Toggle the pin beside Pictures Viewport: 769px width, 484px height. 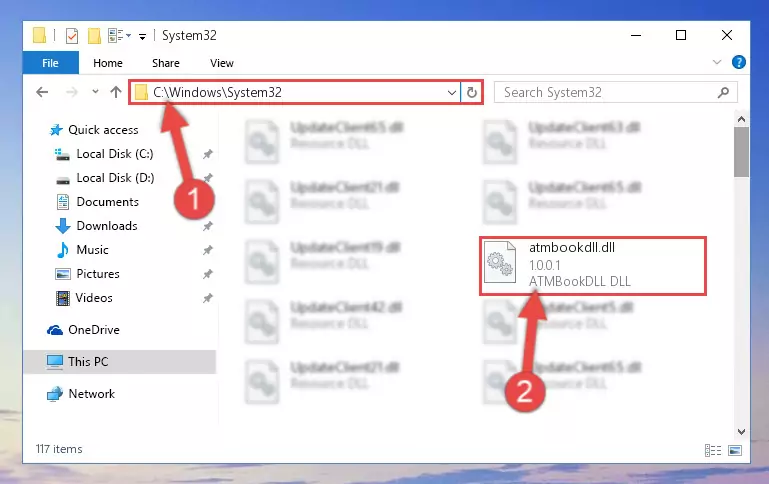point(208,274)
